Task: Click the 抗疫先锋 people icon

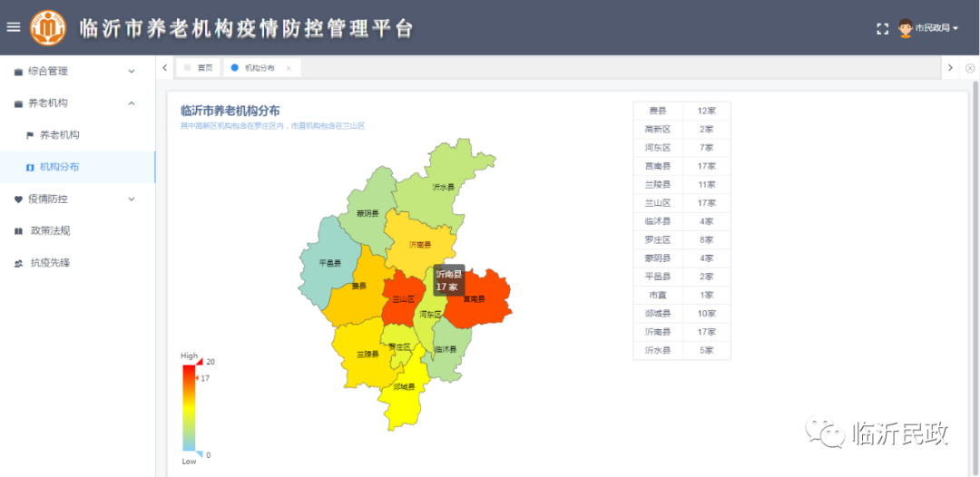Action: click(x=19, y=264)
